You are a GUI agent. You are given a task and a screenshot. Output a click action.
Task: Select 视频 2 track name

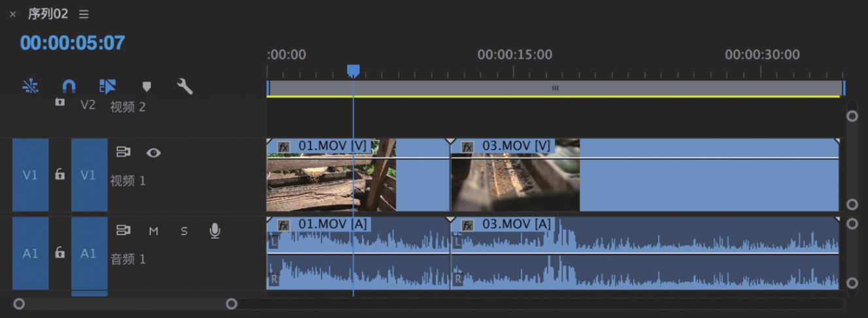(x=127, y=107)
